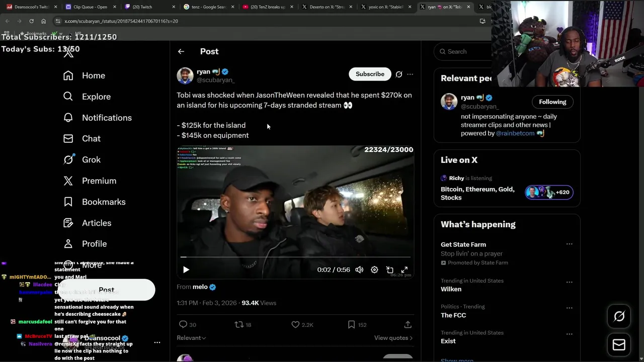Image resolution: width=644 pixels, height=362 pixels.
Task: Open ryan's avatar in the Relevant people panel
Action: (449, 102)
